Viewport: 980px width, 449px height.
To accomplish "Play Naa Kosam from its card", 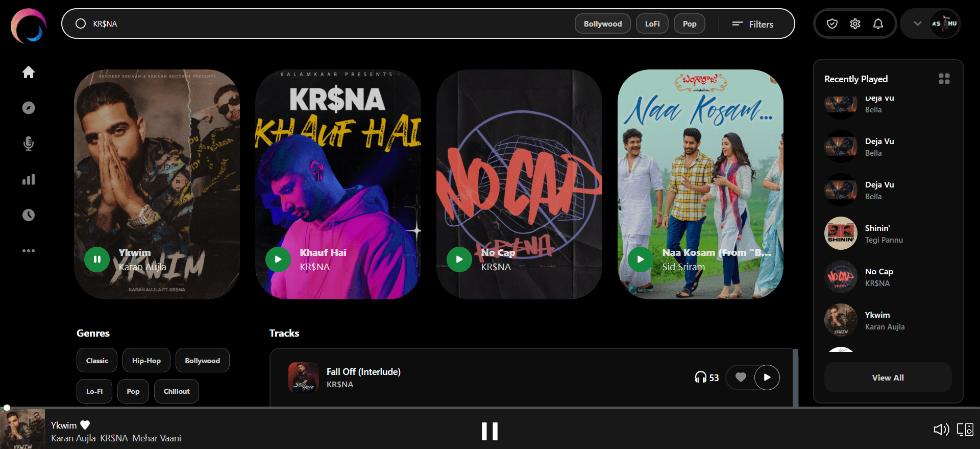I will click(641, 259).
